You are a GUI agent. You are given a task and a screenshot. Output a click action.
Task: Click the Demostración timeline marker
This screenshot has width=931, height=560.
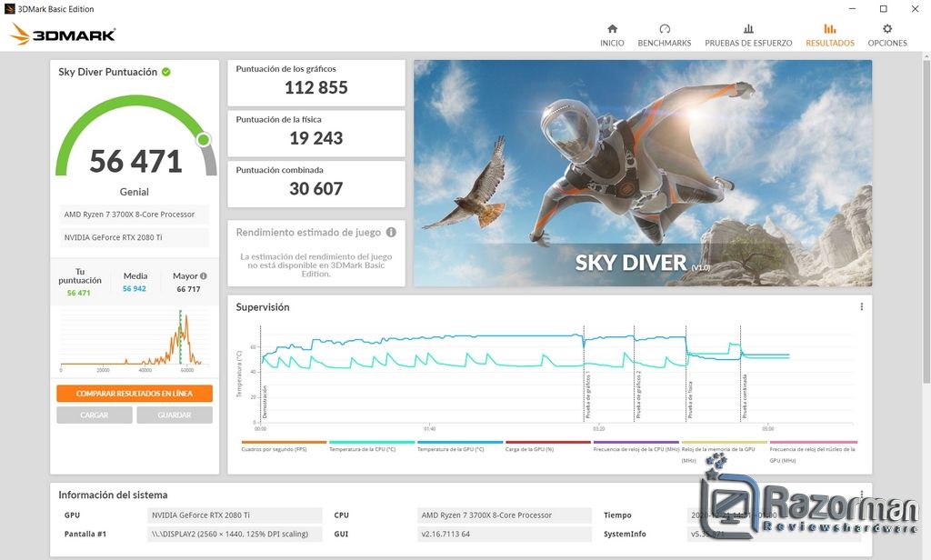click(265, 402)
